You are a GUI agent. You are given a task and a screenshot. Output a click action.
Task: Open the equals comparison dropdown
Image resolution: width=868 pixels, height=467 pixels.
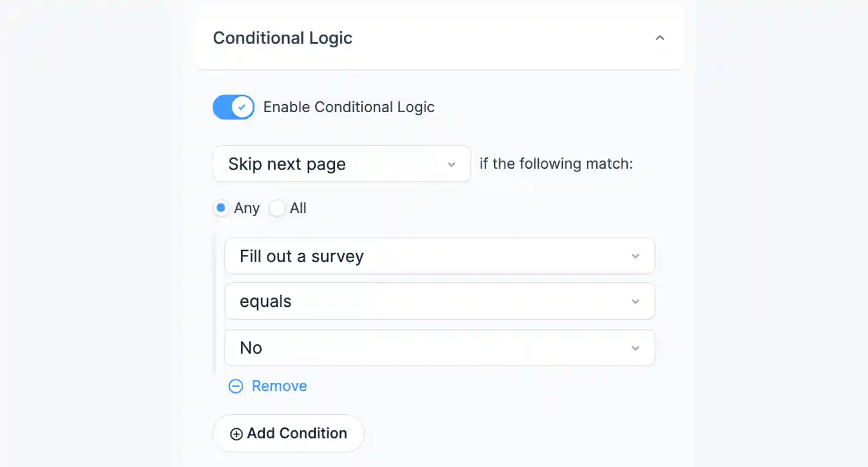[439, 301]
